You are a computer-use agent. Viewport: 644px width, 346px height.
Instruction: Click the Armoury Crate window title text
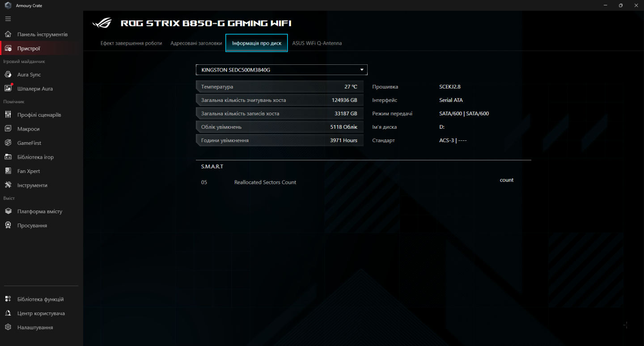coord(29,5)
